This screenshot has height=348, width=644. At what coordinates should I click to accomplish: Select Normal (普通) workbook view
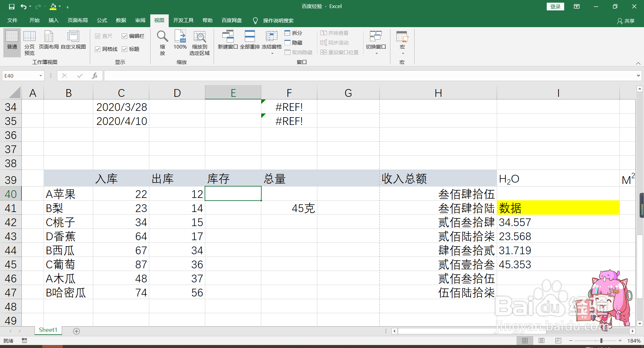(12, 42)
